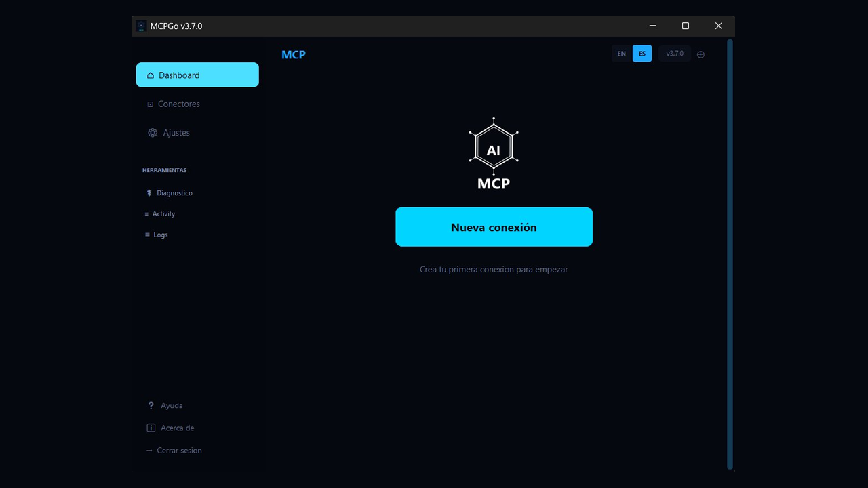
Task: Click the Activity list icon
Action: (x=146, y=214)
